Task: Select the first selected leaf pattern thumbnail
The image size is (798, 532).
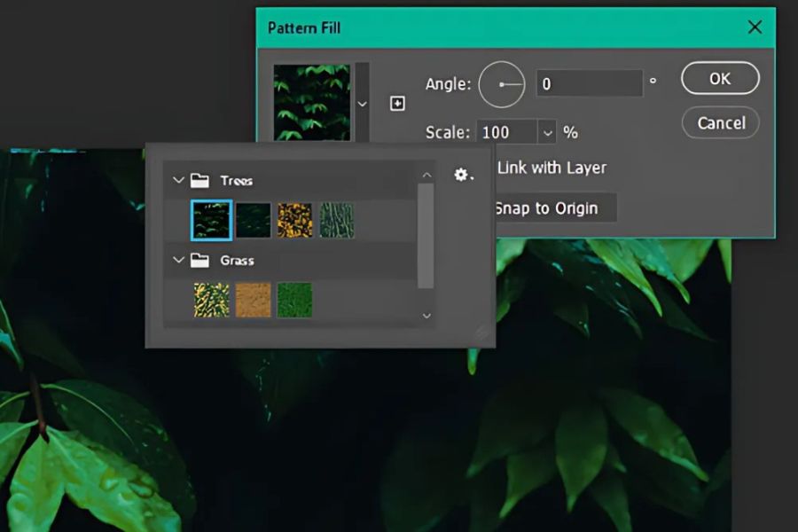Action: [x=211, y=220]
